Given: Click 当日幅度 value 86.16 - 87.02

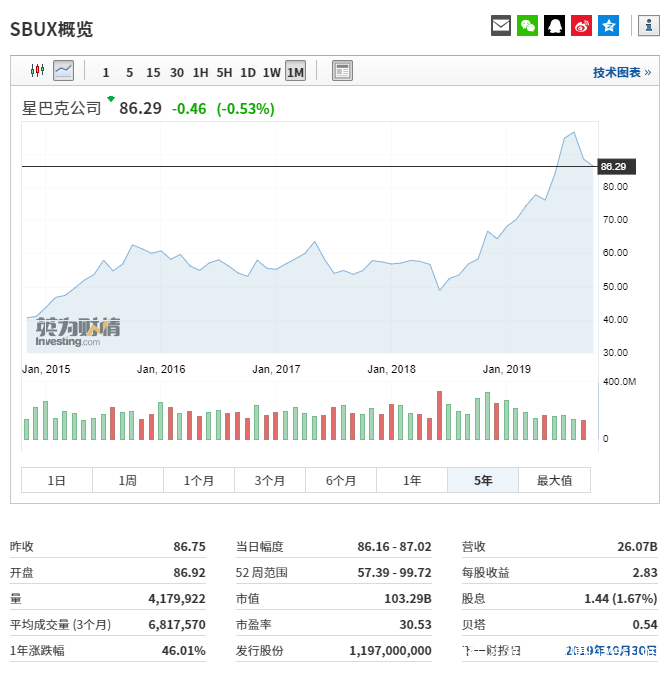Looking at the screenshot, I should coord(394,547).
